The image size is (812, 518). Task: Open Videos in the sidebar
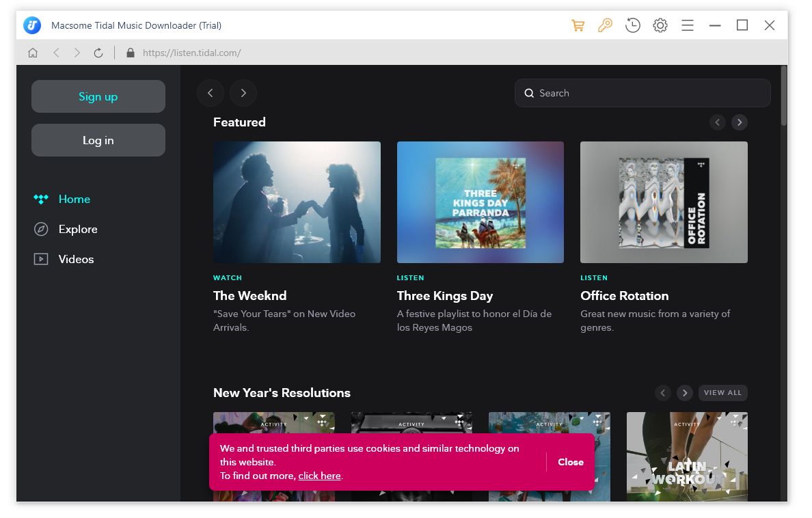click(76, 259)
